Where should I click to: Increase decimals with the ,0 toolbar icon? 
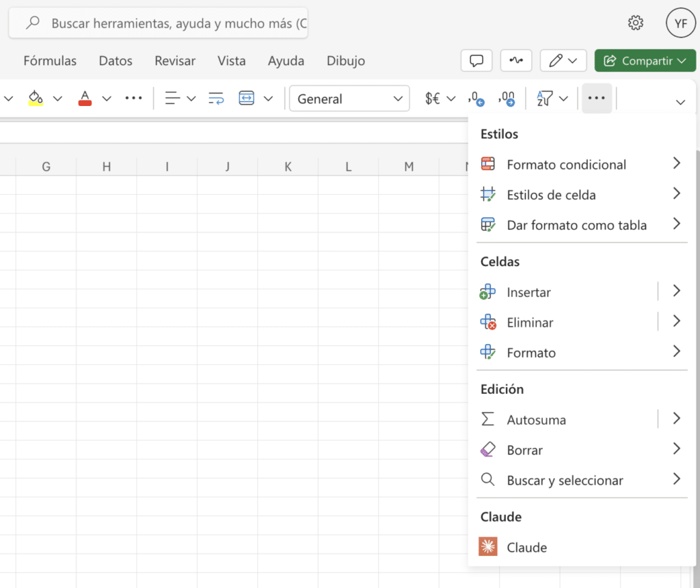475,98
